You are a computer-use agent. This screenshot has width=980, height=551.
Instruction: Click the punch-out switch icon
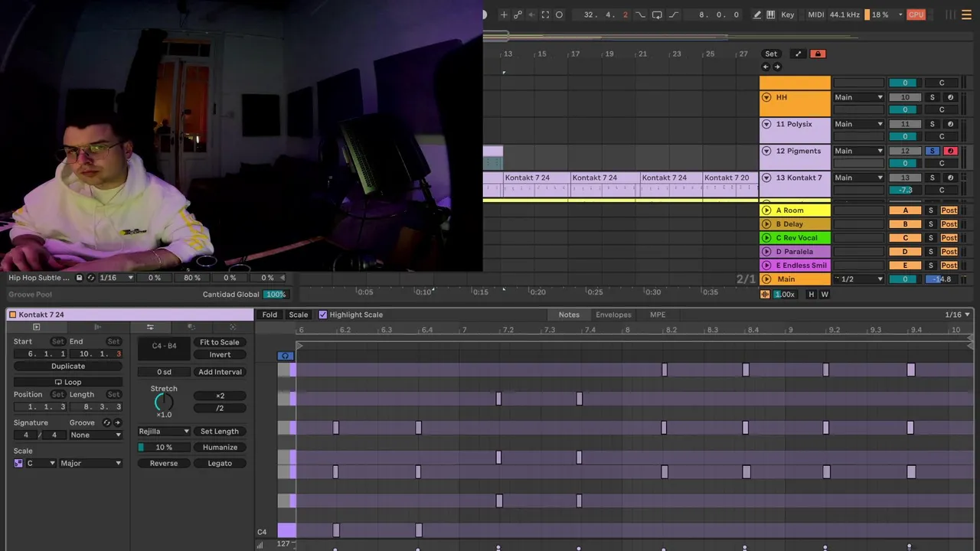coord(674,15)
